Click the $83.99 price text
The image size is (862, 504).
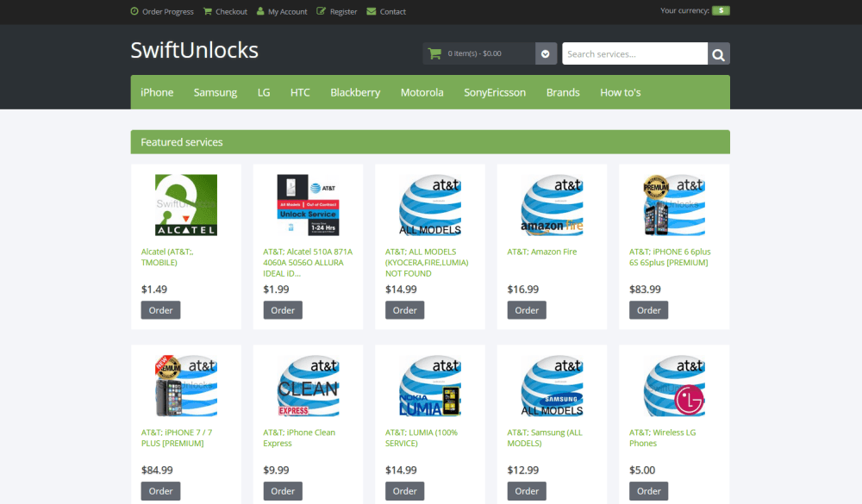[645, 289]
